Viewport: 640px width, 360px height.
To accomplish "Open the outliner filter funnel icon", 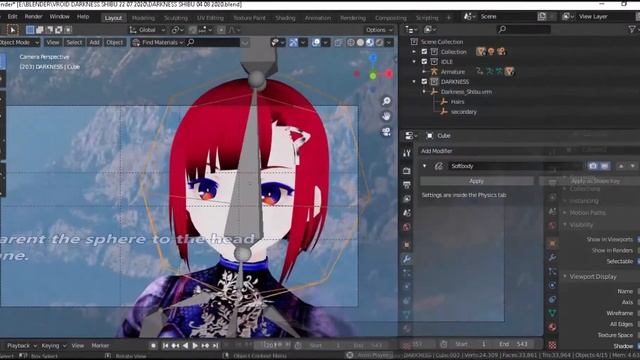I will click(x=631, y=29).
